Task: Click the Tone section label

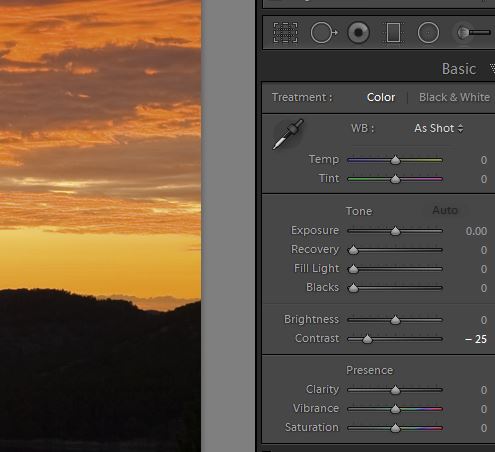Action: pos(359,211)
